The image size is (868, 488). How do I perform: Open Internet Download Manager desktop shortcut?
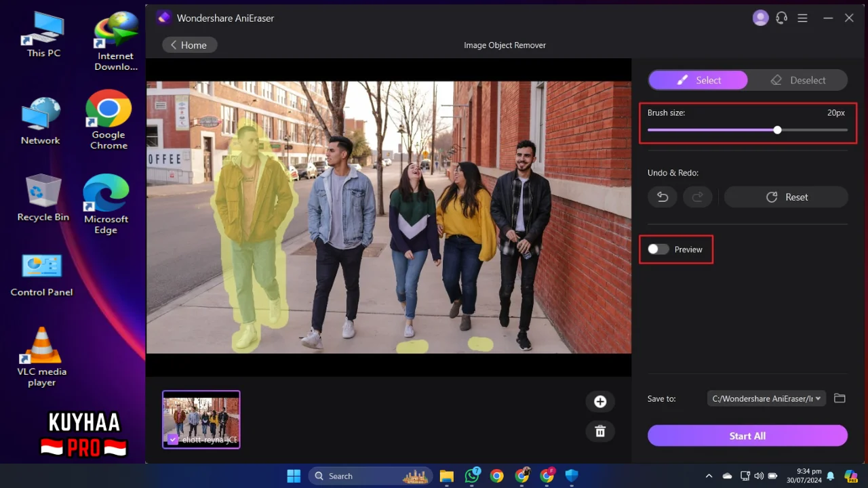pyautogui.click(x=115, y=41)
